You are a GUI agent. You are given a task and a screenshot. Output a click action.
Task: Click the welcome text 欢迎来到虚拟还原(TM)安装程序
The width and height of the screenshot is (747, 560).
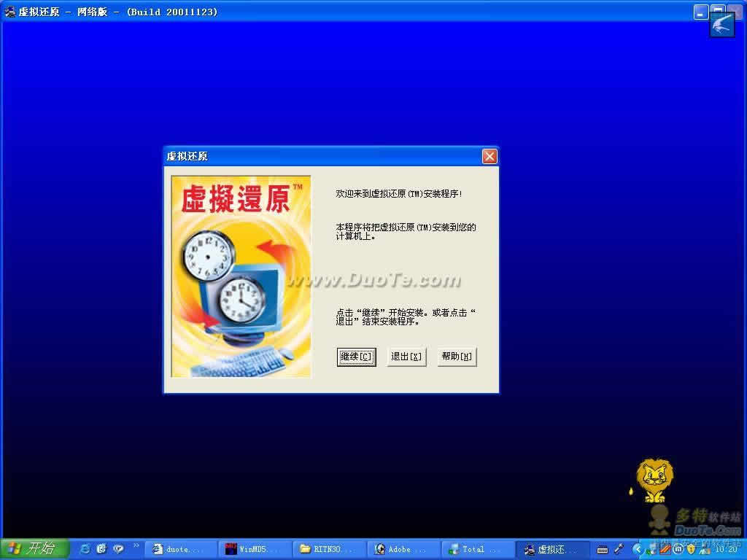click(x=399, y=194)
